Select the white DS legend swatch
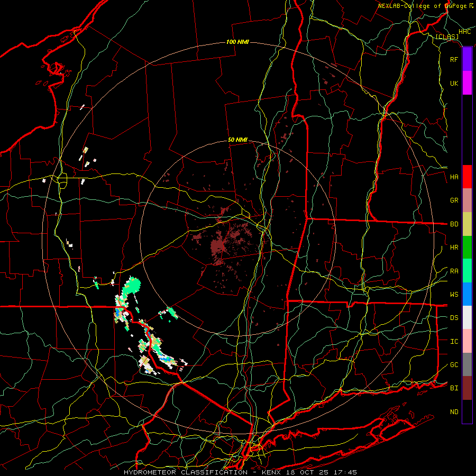 (x=467, y=317)
